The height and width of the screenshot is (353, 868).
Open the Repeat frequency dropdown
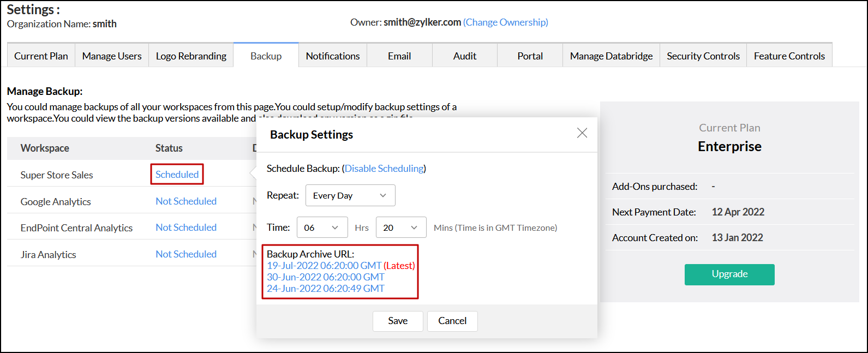tap(350, 195)
